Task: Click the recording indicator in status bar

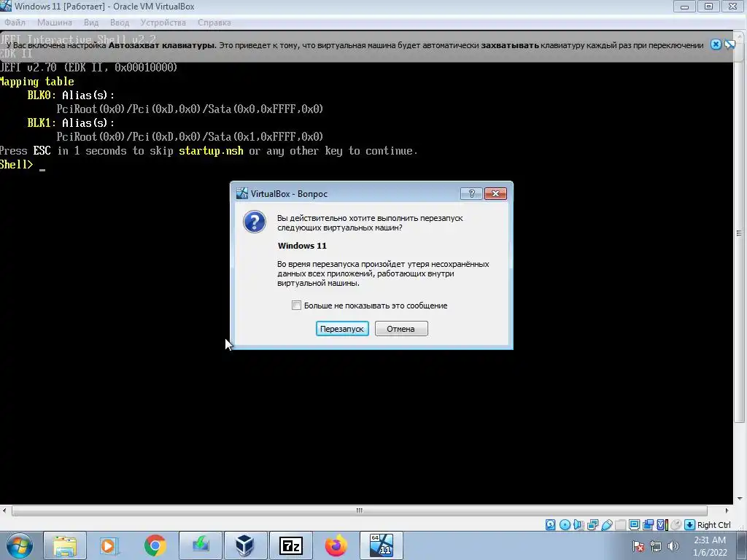Action: tap(648, 525)
